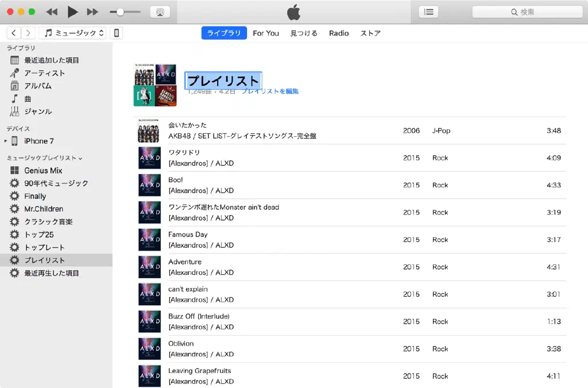Open the Genius Mix playlist

43,171
